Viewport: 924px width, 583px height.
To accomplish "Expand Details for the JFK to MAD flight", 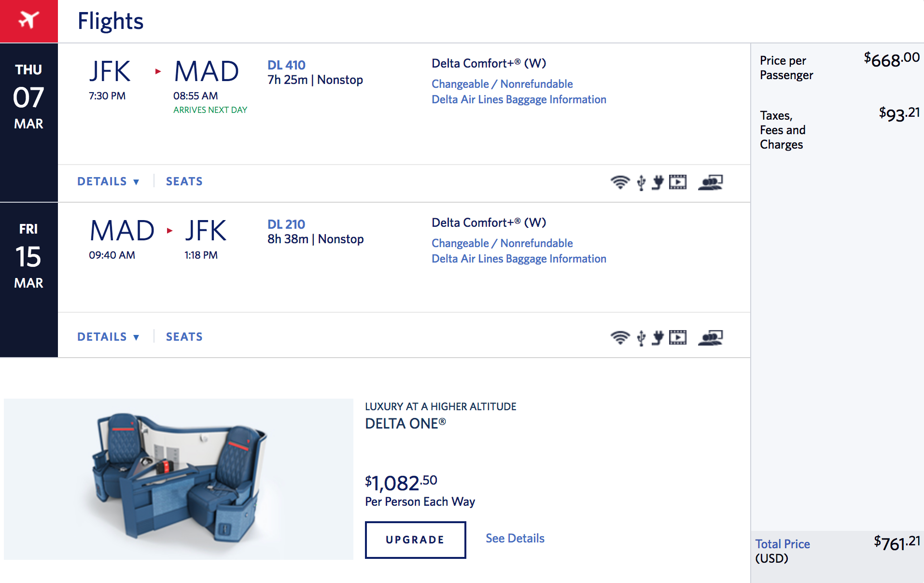I will tap(108, 181).
